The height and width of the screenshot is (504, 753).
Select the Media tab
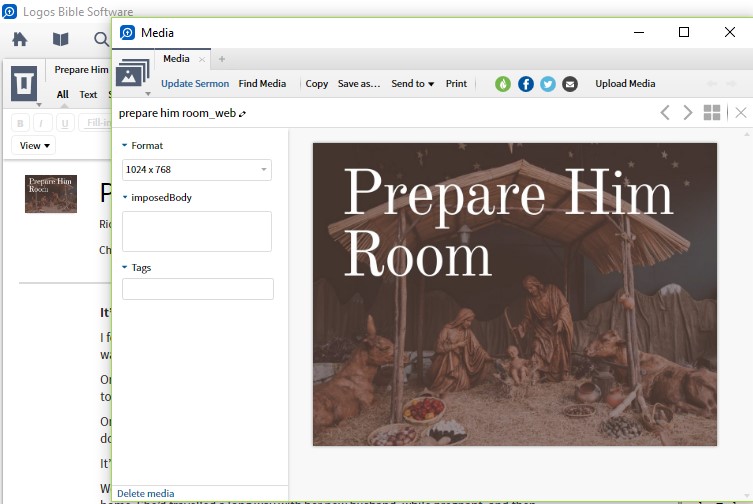tap(176, 59)
